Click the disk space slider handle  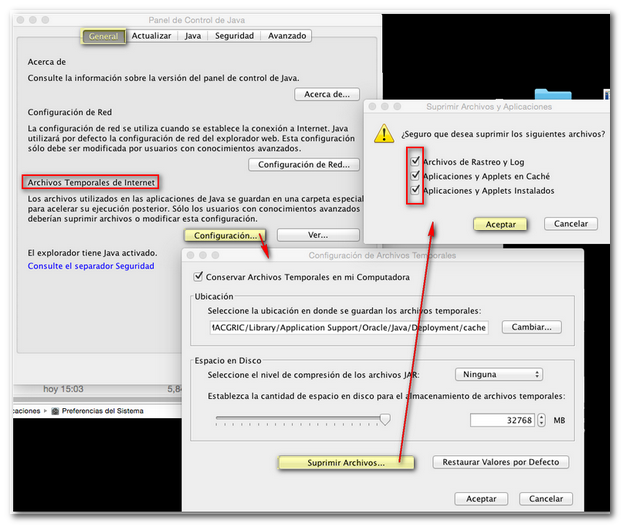click(x=384, y=420)
